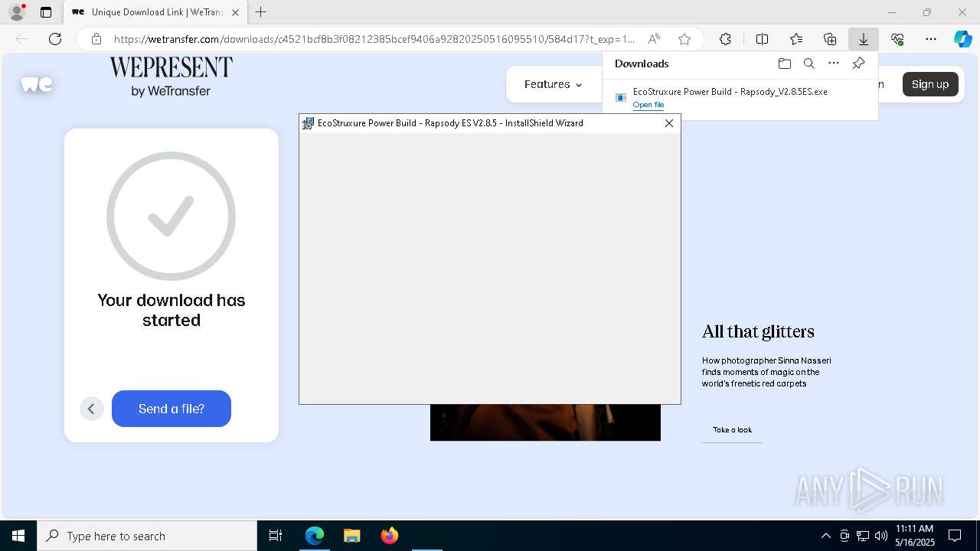Viewport: 980px width, 551px height.
Task: Open File Explorer from taskbar
Action: click(351, 536)
